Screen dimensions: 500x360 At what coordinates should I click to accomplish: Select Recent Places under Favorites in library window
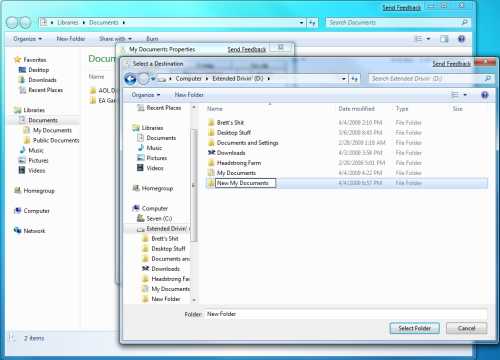tap(45, 90)
